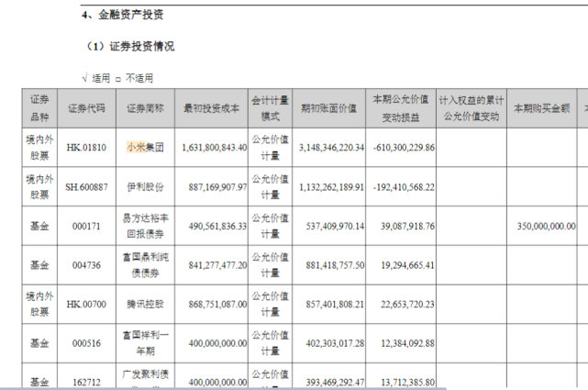Viewport: 588px width, 390px height.
Task: Select the 最初投资成本 header cell
Action: (x=211, y=108)
